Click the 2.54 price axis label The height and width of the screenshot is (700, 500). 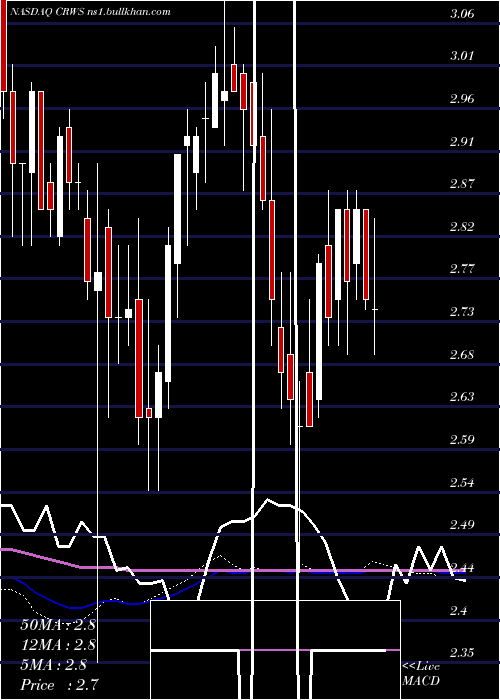(x=462, y=483)
